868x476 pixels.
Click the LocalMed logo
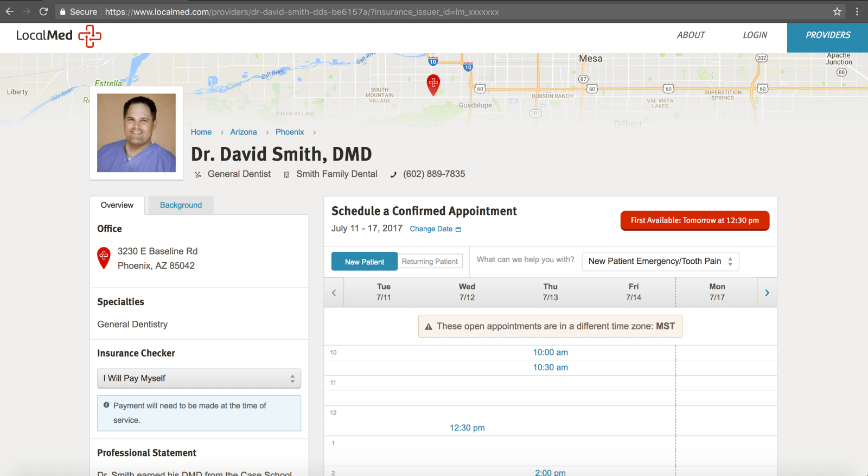59,36
